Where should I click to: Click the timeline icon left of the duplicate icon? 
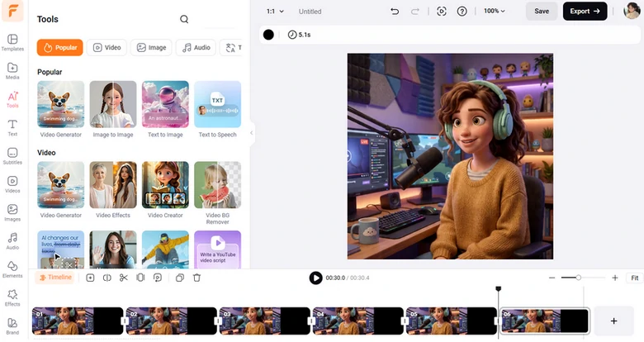(158, 278)
